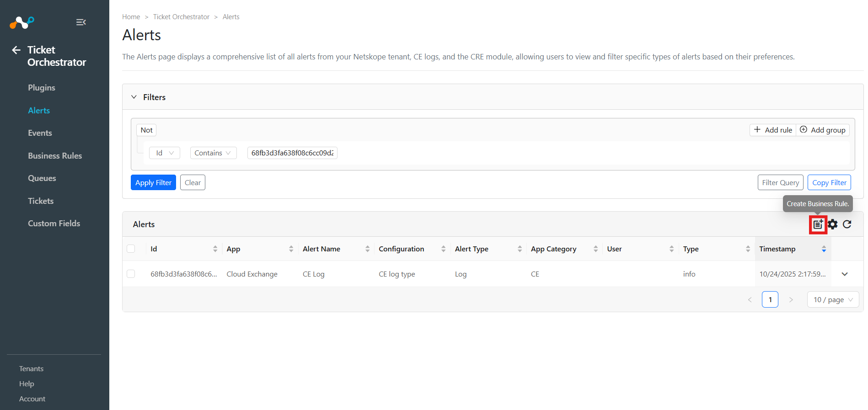Click the Log alert type cell

[461, 274]
